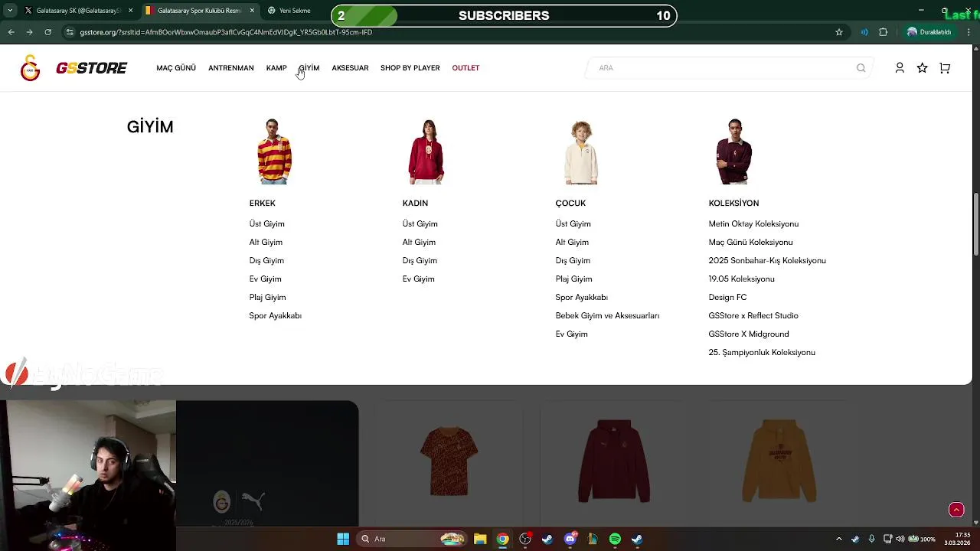The height and width of the screenshot is (551, 980).
Task: Open GSStore X Midground link
Action: pyautogui.click(x=748, y=334)
